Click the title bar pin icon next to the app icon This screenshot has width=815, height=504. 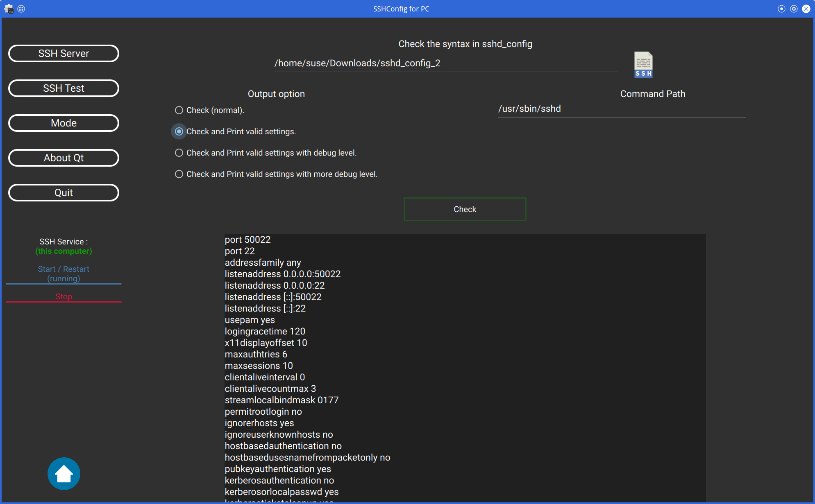(21, 9)
